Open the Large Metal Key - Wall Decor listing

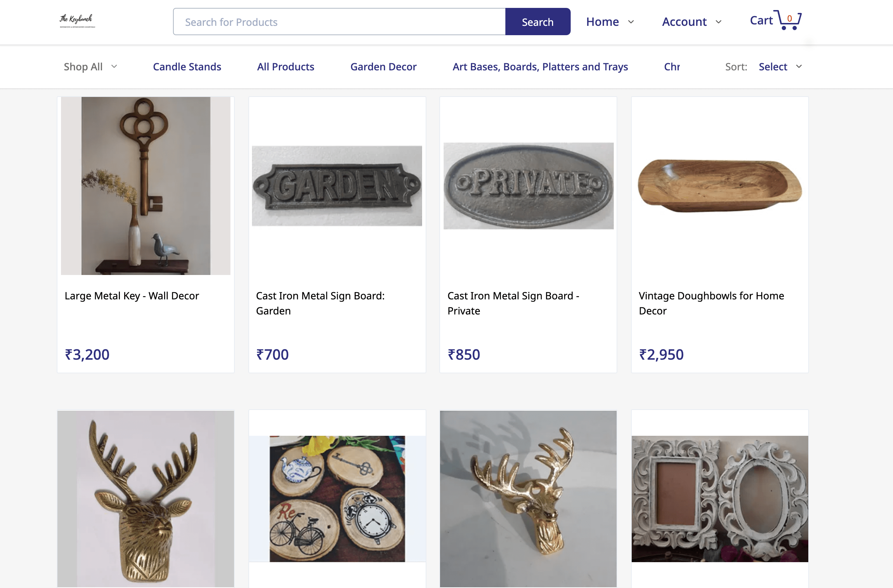(132, 296)
